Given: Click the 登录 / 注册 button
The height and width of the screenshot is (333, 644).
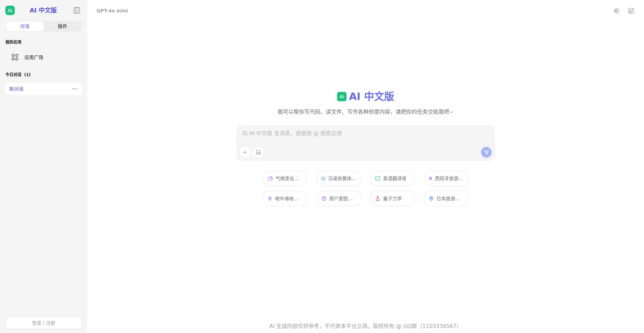Looking at the screenshot, I should [x=44, y=323].
